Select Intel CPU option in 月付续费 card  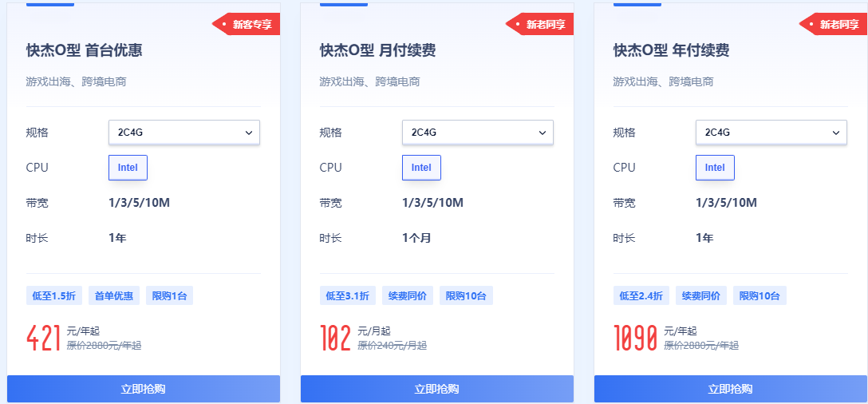[421, 168]
